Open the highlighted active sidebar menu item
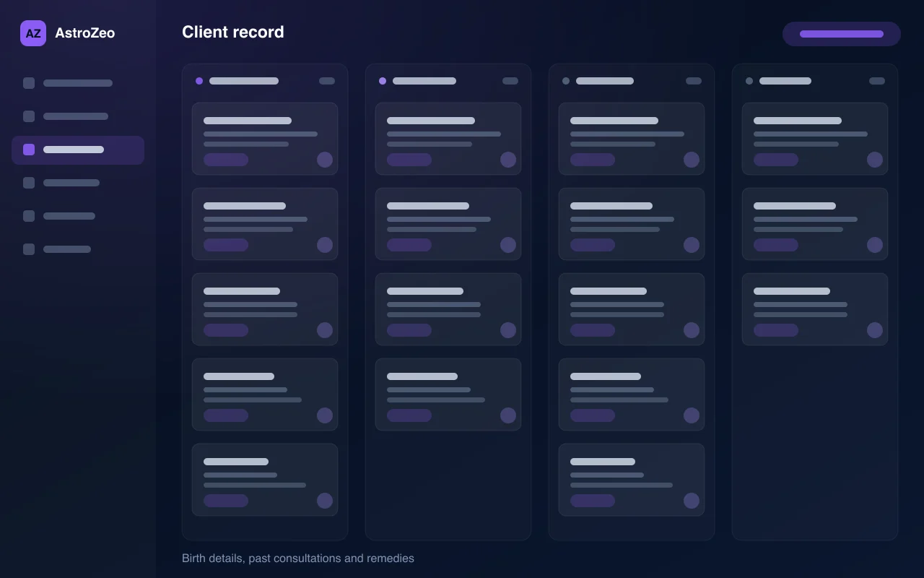924x578 pixels. pos(78,150)
